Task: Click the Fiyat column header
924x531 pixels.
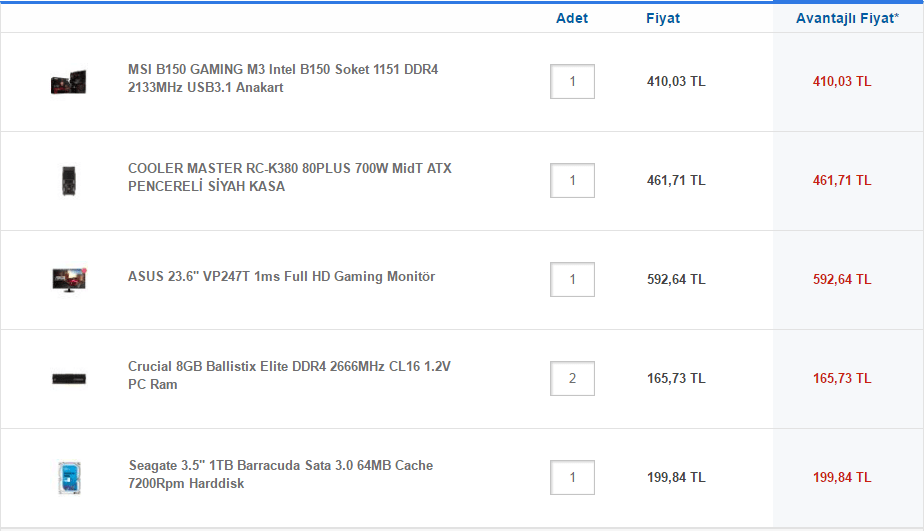Action: pos(663,18)
